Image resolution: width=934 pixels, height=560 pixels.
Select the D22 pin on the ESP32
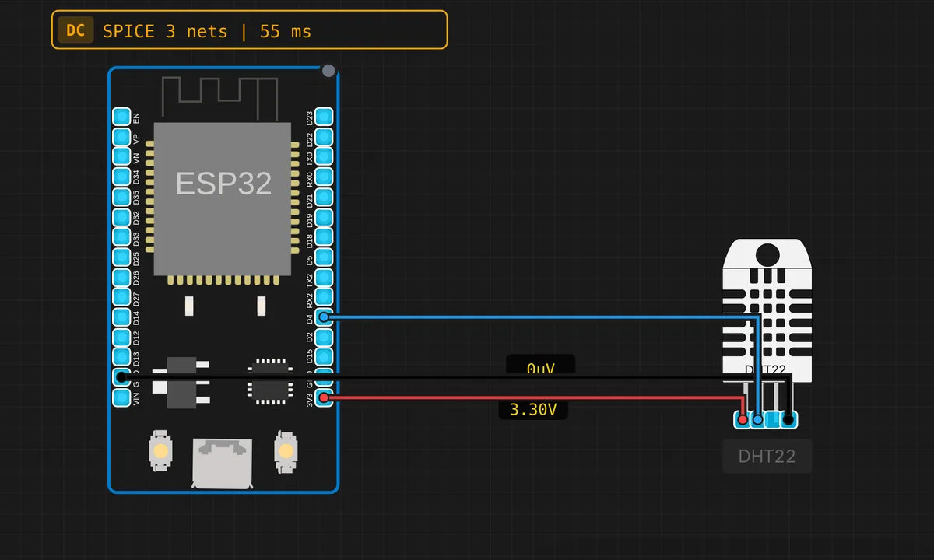[324, 137]
